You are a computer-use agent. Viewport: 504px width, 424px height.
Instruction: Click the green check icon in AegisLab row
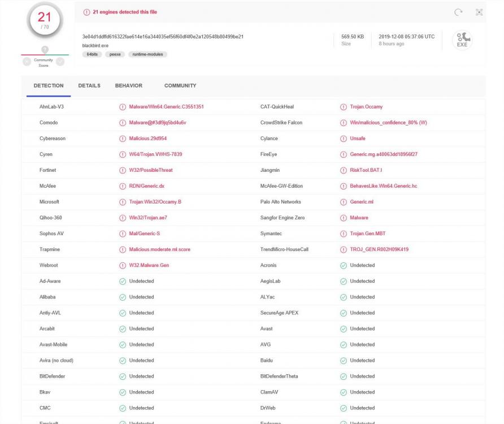[x=344, y=281]
